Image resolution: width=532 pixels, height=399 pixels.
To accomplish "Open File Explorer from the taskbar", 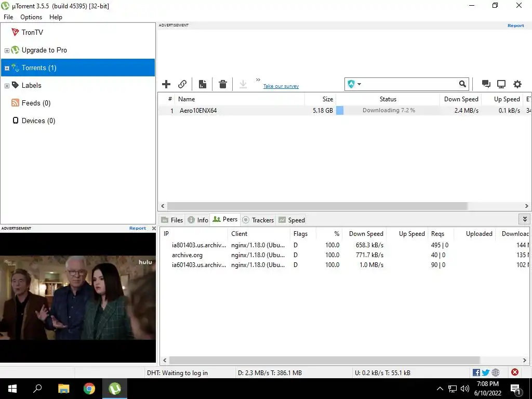I will (63, 389).
